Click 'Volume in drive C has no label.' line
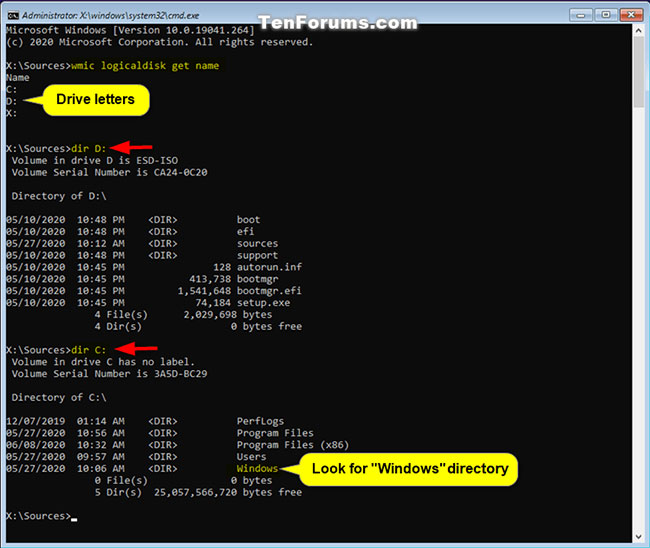This screenshot has width=650, height=548. 103,362
